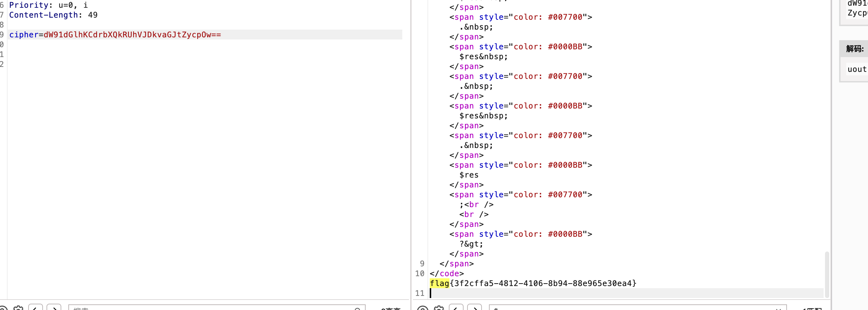Image resolution: width=868 pixels, height=310 pixels.
Task: Click the '$res' line without &nbsp;
Action: (x=469, y=175)
